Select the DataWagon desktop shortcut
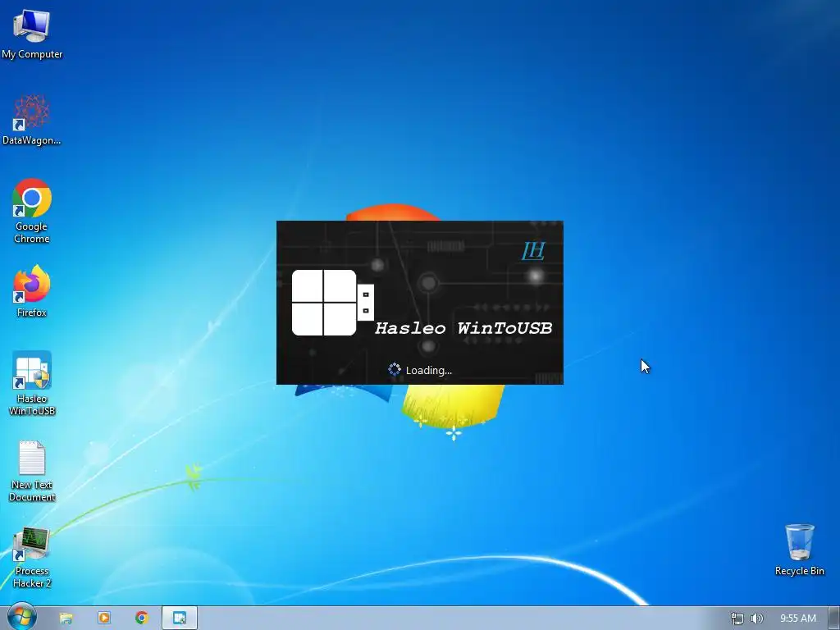The image size is (840, 630). (x=32, y=120)
